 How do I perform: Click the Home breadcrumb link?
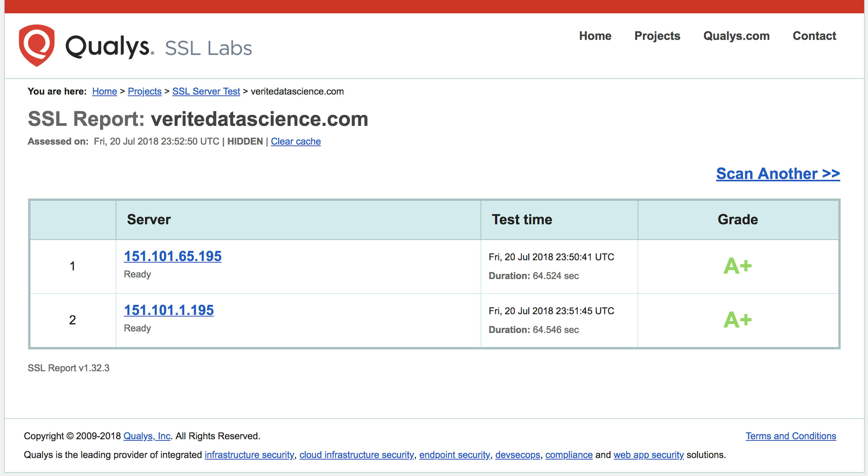coord(104,91)
